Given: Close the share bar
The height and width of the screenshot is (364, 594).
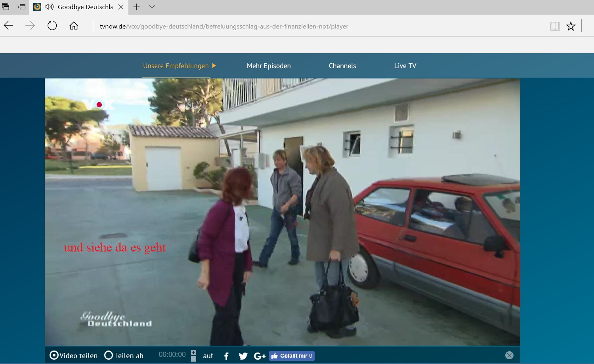Looking at the screenshot, I should (x=510, y=355).
